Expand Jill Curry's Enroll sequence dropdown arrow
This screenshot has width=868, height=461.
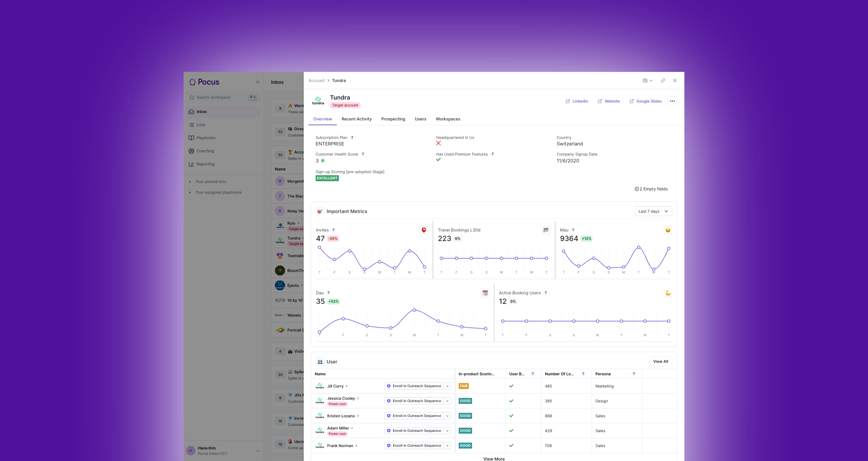pos(447,386)
